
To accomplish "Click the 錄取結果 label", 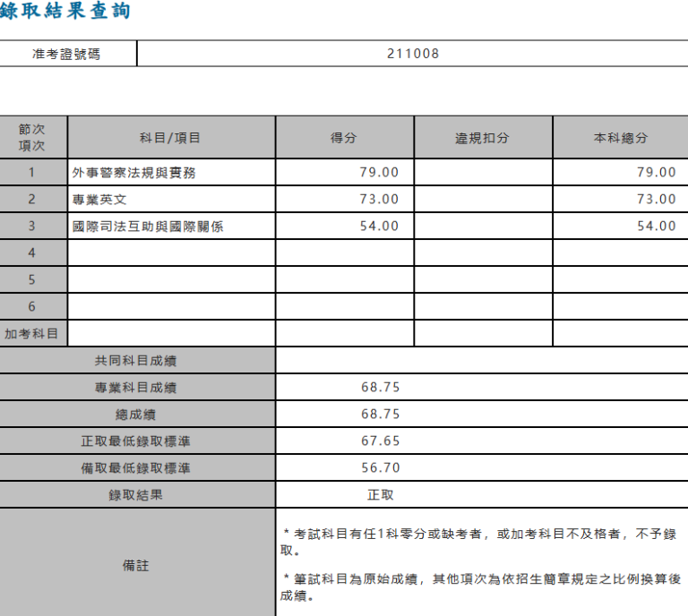I will tap(135, 495).
